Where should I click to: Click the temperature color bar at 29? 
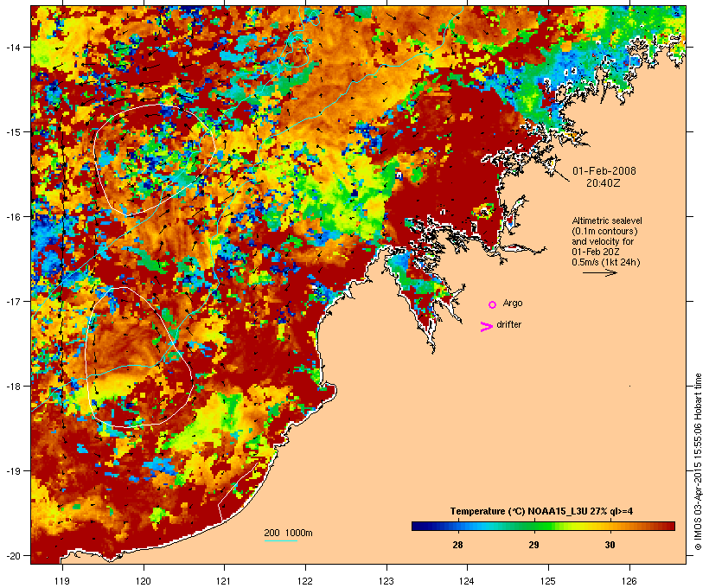pyautogui.click(x=534, y=526)
